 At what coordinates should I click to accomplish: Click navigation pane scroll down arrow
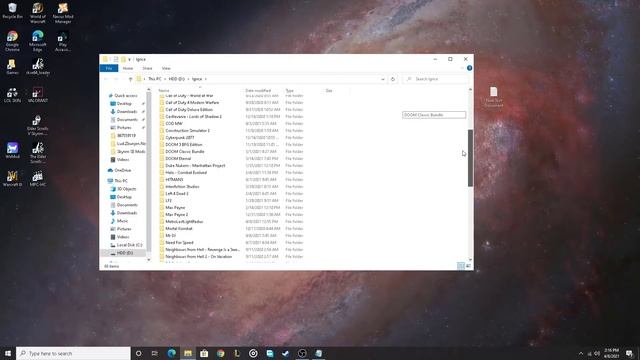[x=149, y=260]
